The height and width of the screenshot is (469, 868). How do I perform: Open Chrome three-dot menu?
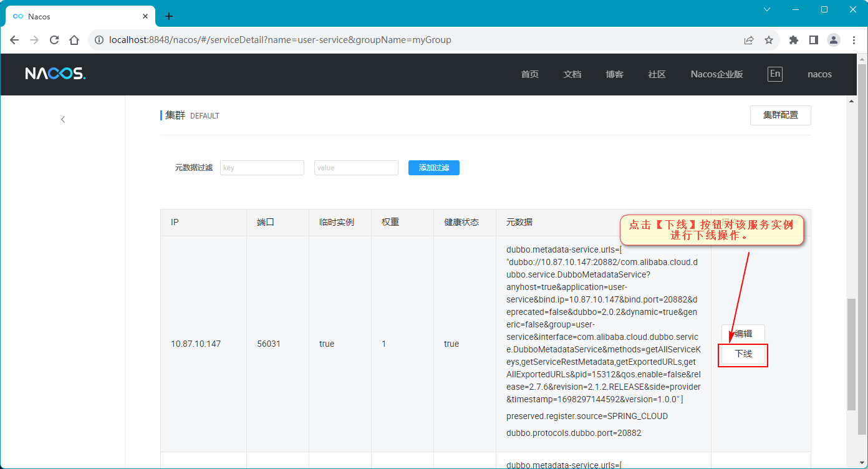pyautogui.click(x=854, y=40)
